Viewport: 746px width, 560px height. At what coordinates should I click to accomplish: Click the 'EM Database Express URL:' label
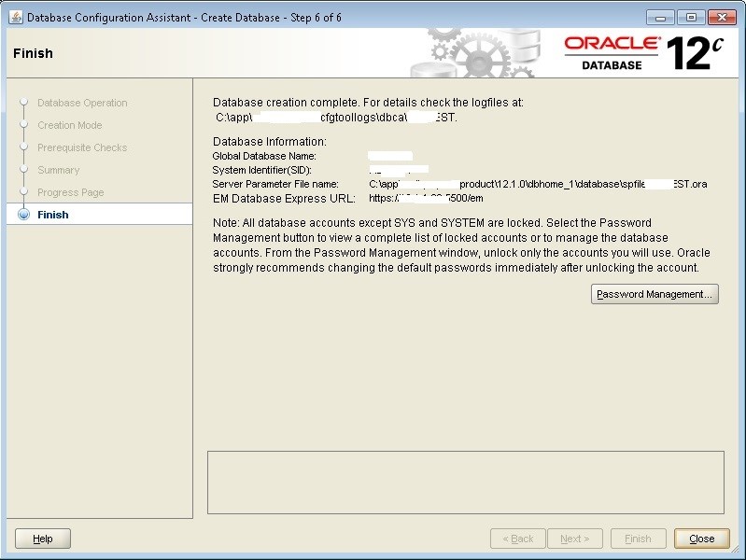click(284, 199)
